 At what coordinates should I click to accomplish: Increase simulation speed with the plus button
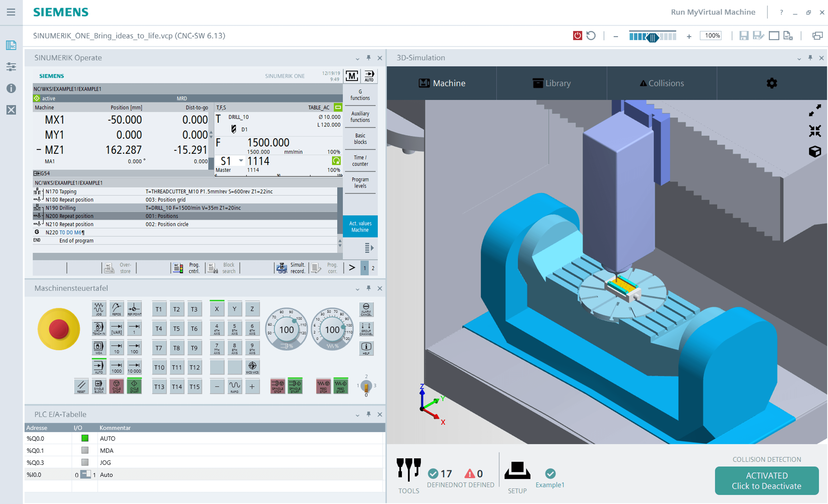[689, 36]
